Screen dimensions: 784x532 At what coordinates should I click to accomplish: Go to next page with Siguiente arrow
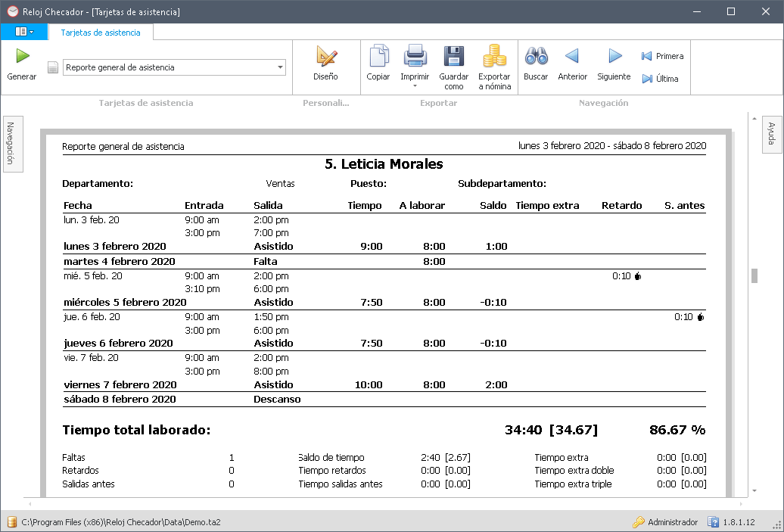tap(614, 57)
